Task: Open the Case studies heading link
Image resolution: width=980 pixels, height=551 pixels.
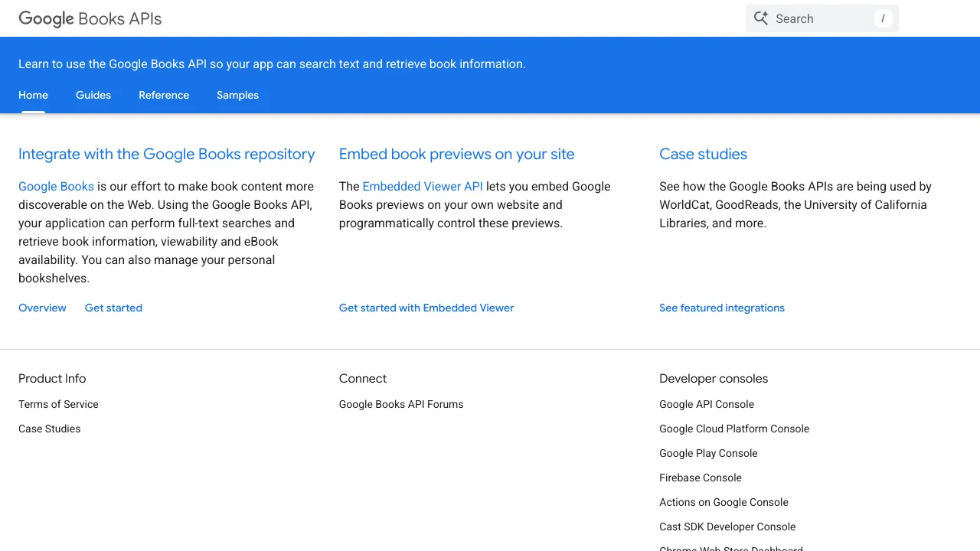Action: click(x=703, y=154)
